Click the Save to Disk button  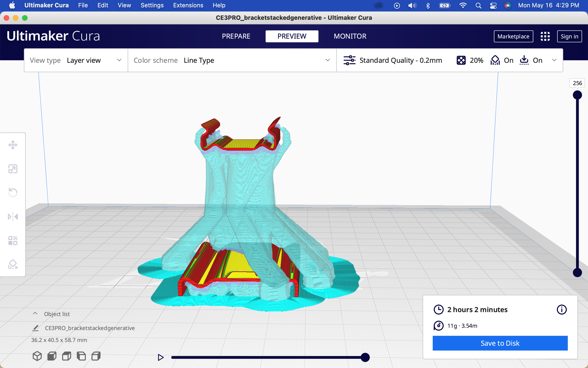500,343
